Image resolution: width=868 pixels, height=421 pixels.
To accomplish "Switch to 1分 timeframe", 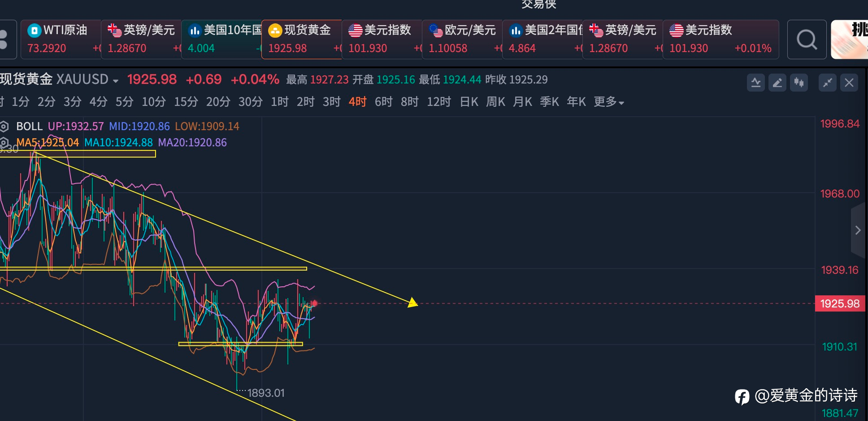I will click(20, 102).
